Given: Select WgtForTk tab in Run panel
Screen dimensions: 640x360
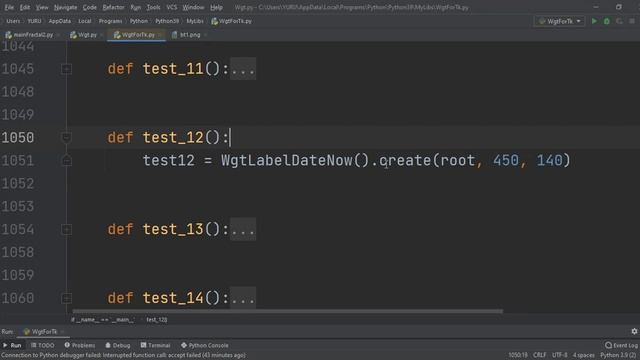Looking at the screenshot, I should tap(44, 331).
